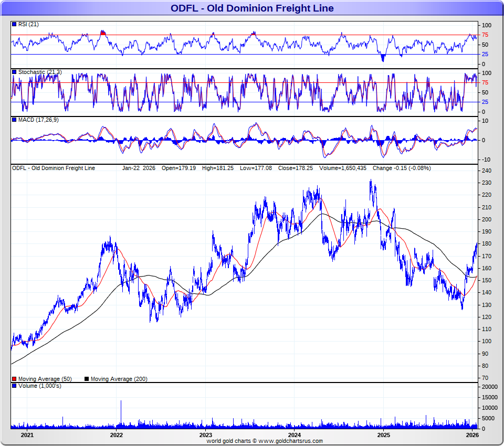Select the 2026 label on the time axis

(472, 435)
